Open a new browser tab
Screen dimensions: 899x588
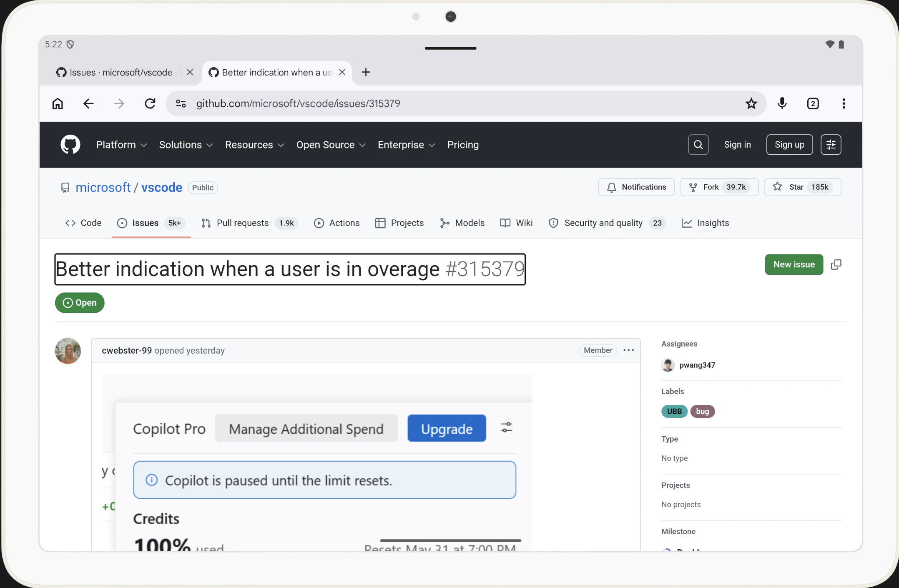pos(366,72)
